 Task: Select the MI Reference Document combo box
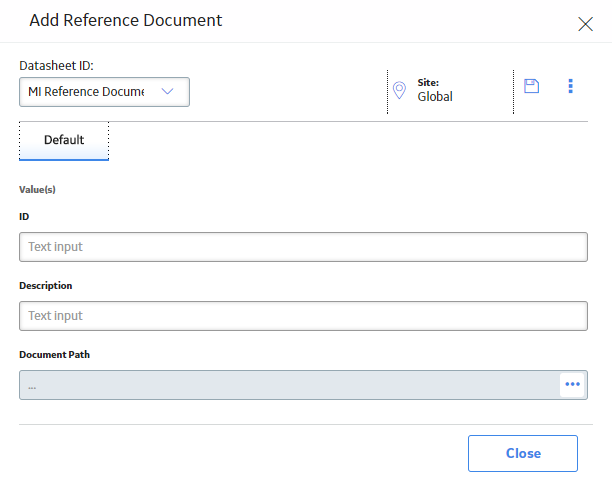pyautogui.click(x=104, y=92)
